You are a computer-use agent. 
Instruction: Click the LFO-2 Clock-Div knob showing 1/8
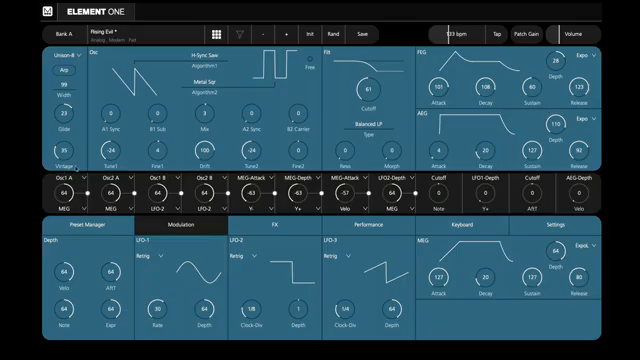(251, 309)
